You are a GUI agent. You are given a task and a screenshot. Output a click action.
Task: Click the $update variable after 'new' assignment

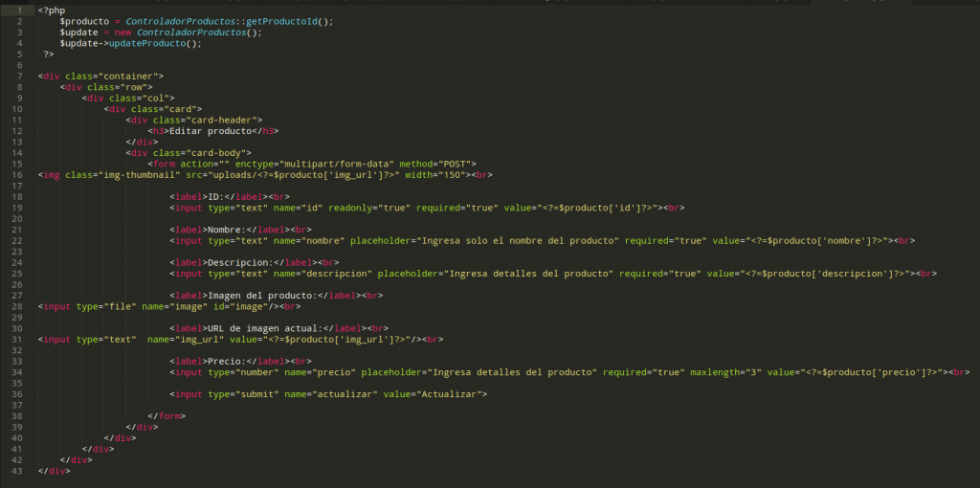75,32
